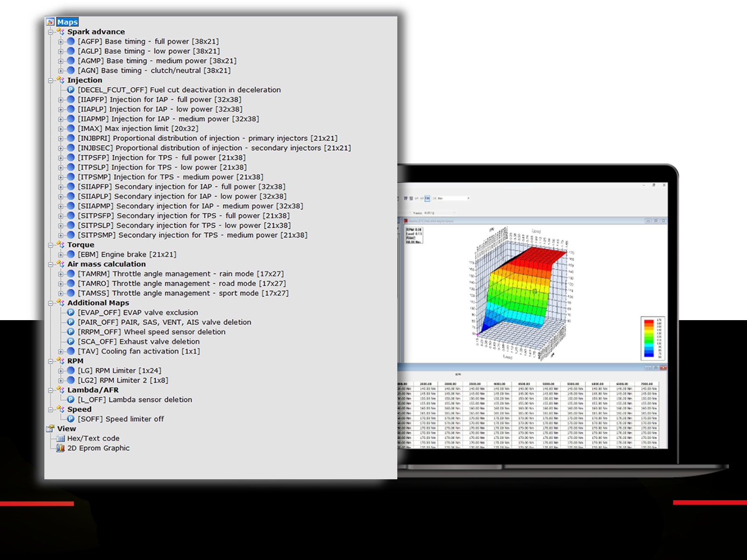747x560 pixels.
Task: Open L_OFF Lambda sensor deletion
Action: 135,400
